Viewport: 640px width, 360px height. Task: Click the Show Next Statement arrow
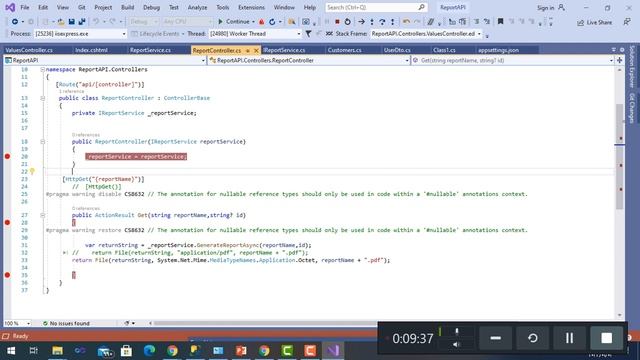click(x=362, y=22)
